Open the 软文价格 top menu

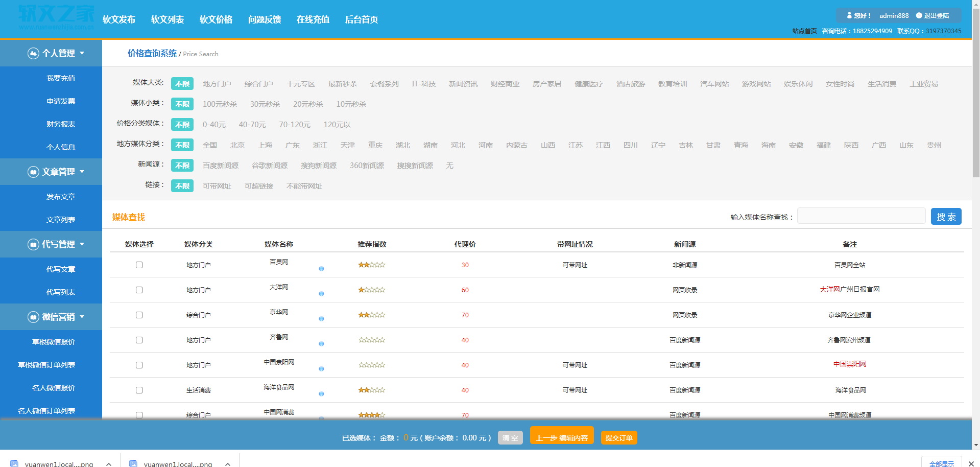pos(216,19)
